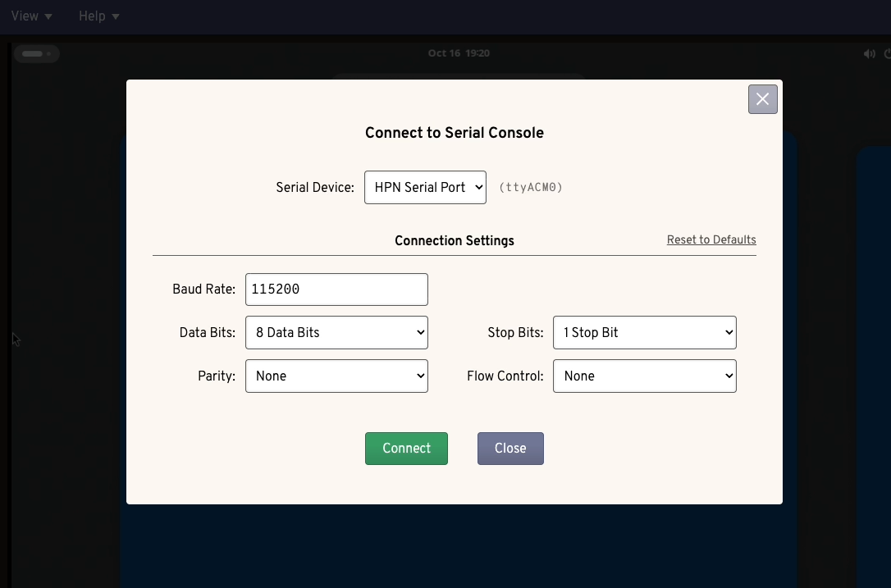Open the Data Bits selector

336,332
